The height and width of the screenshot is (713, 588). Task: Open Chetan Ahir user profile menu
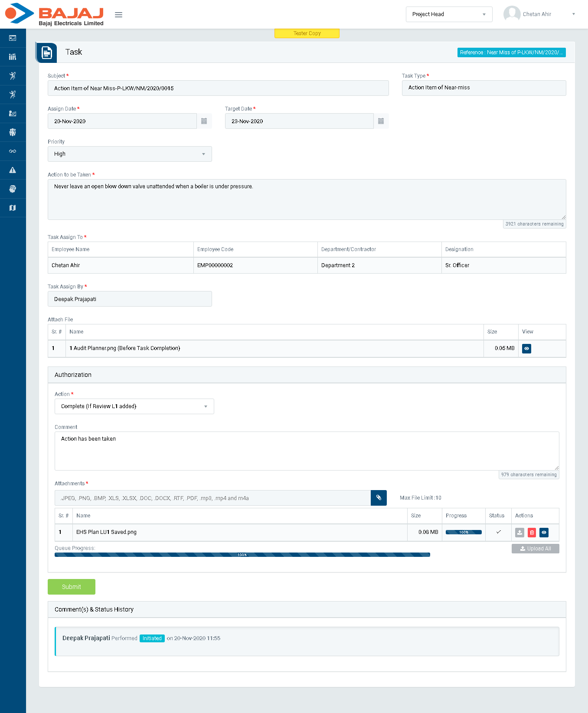click(x=539, y=14)
